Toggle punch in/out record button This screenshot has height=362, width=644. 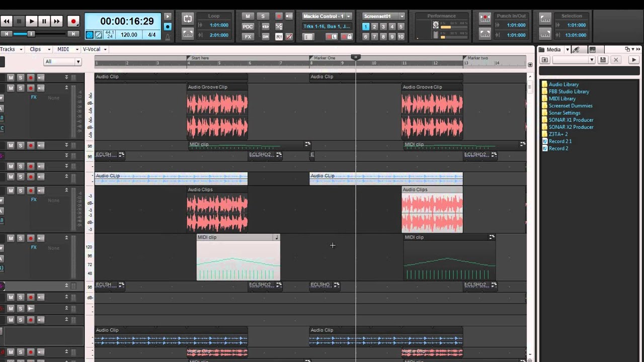pos(485,19)
